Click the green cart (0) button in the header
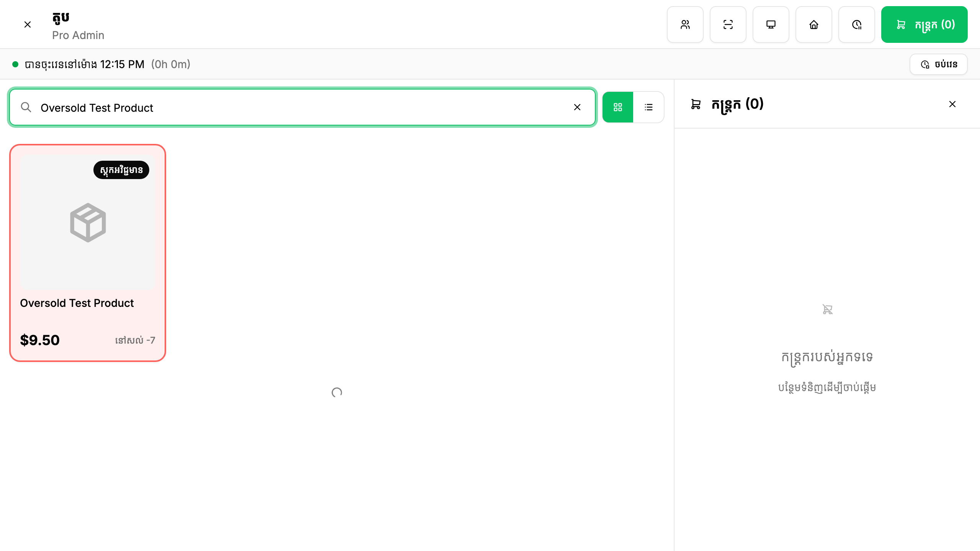Screen dimensions: 980x551 pos(924,24)
